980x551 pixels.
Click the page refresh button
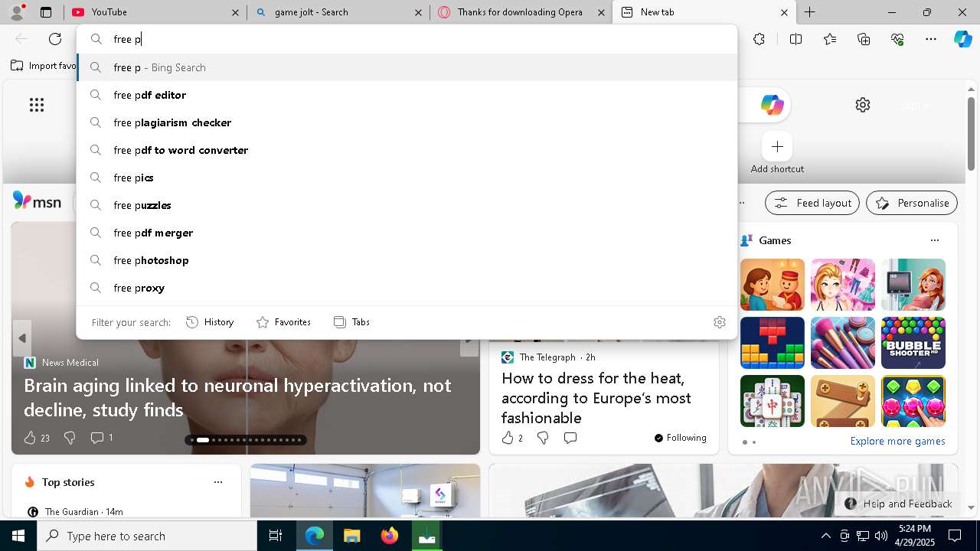[55, 39]
